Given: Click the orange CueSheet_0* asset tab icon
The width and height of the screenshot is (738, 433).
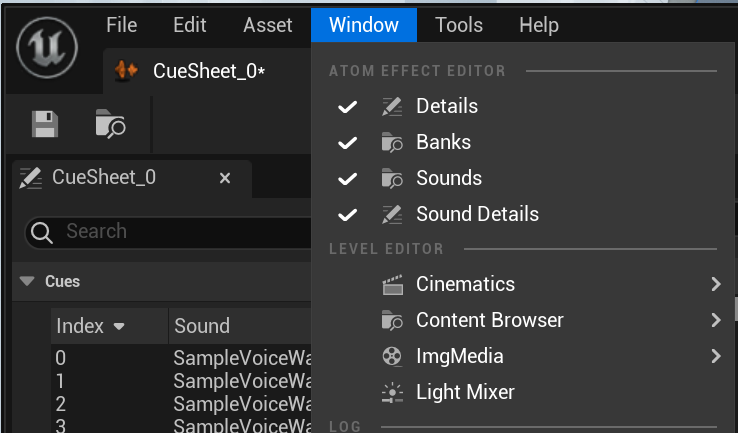Looking at the screenshot, I should (x=126, y=71).
